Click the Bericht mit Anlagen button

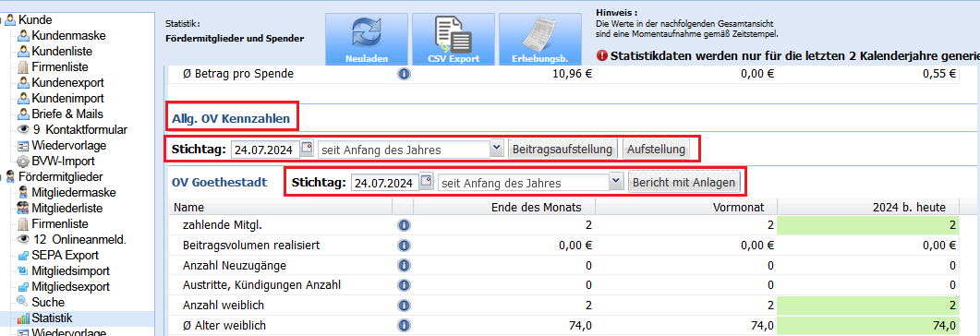pos(684,184)
